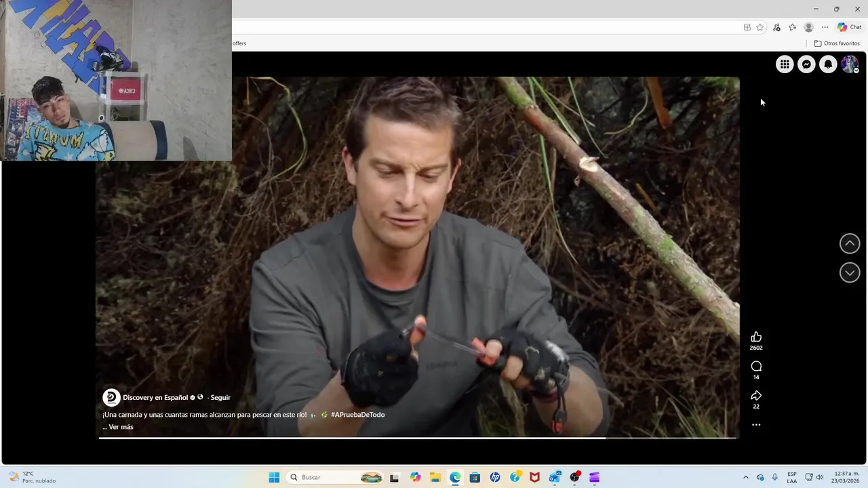The image size is (868, 488).
Task: Seek using the video progress bar
Action: click(x=418, y=438)
